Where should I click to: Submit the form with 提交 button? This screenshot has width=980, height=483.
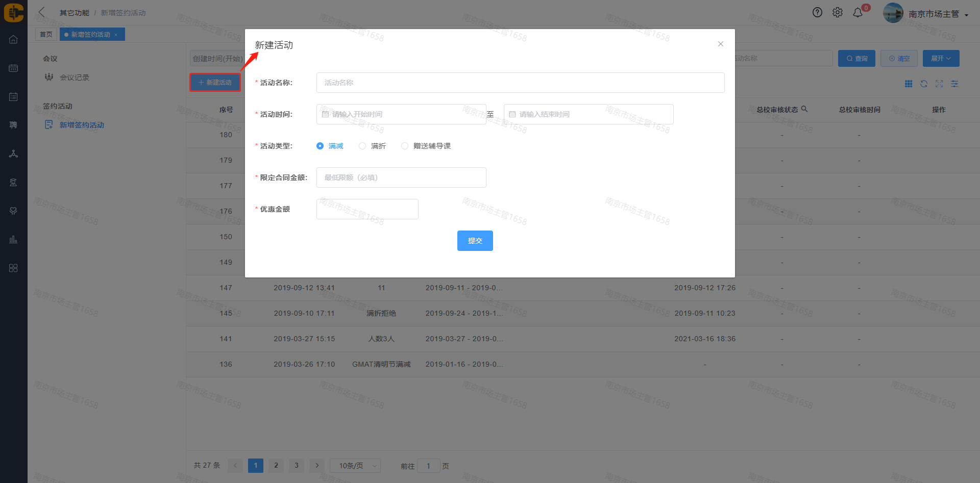pos(475,241)
